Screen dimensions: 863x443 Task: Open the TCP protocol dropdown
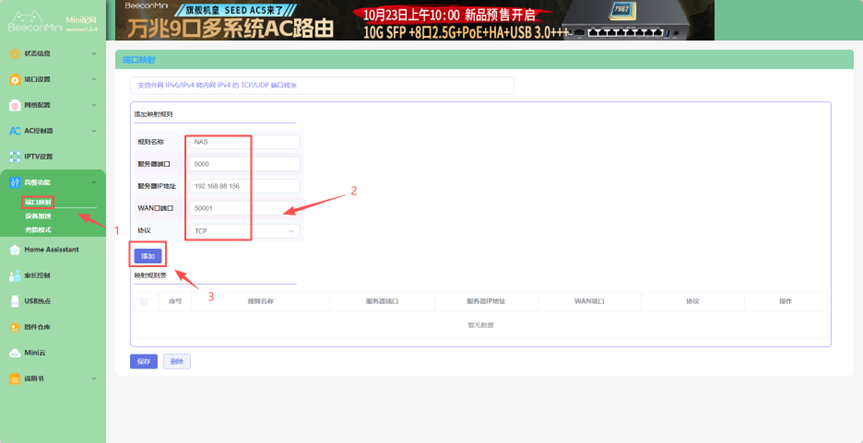[245, 231]
